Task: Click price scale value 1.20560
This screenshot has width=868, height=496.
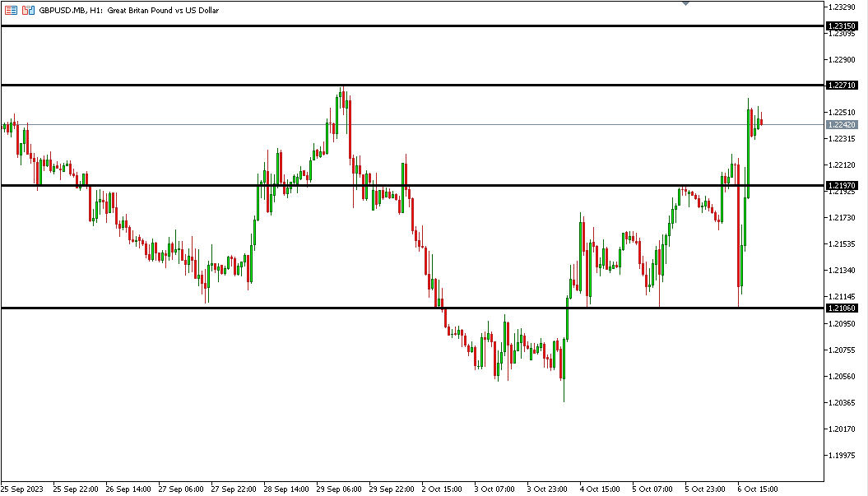Action: pyautogui.click(x=842, y=377)
